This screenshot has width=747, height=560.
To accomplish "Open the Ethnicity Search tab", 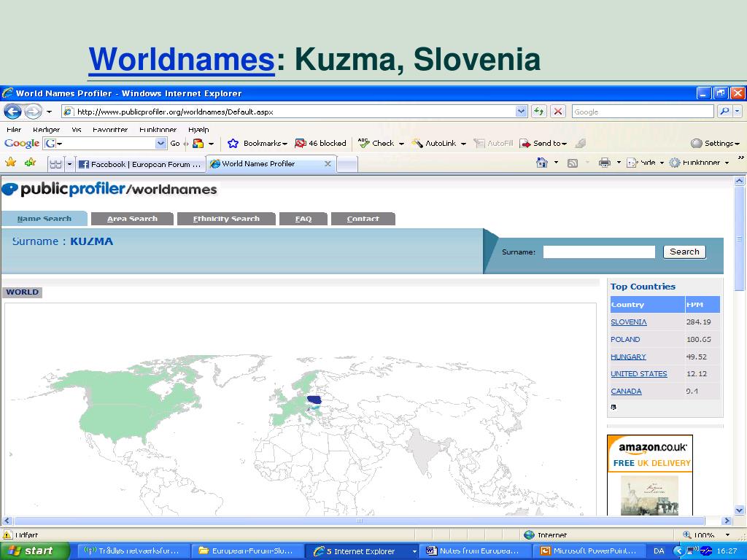I will click(x=226, y=219).
